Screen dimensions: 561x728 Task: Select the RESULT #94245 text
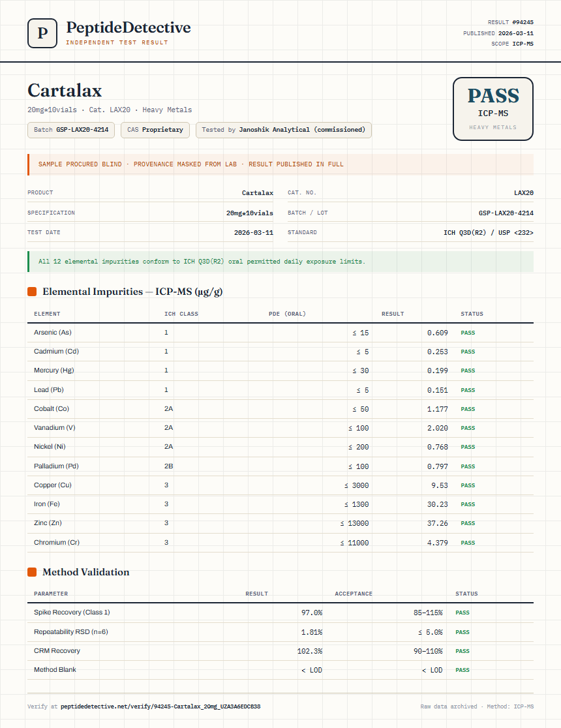tap(510, 22)
